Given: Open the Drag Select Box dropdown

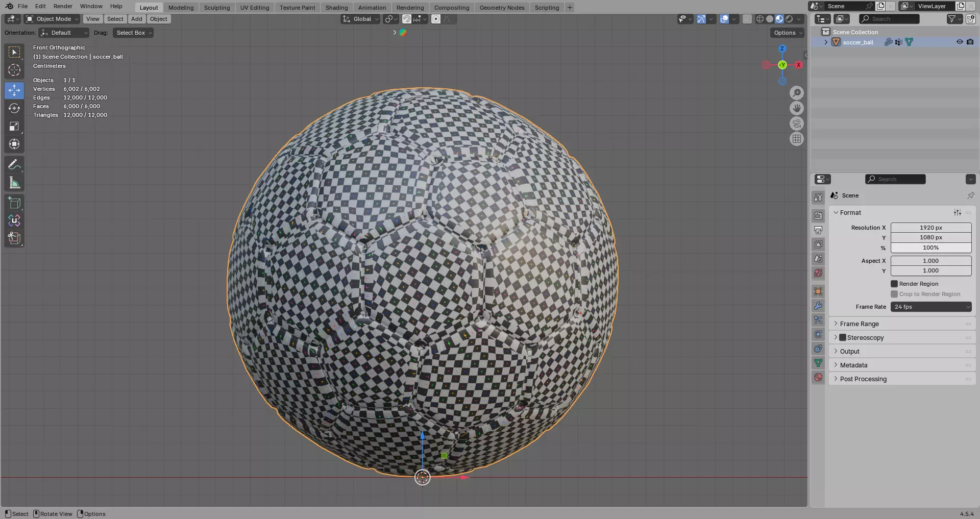Looking at the screenshot, I should (133, 33).
